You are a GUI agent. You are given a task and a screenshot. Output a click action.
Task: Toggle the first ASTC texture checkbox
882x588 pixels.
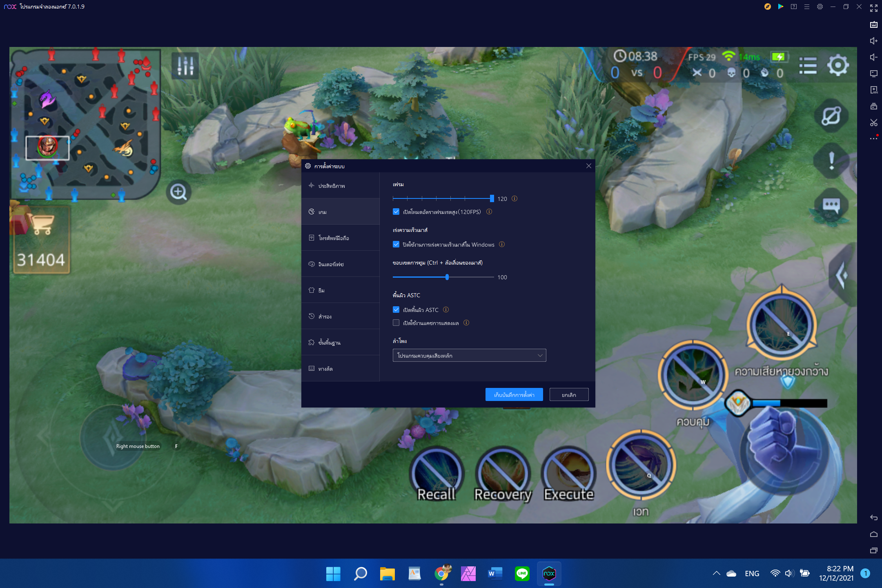(396, 310)
